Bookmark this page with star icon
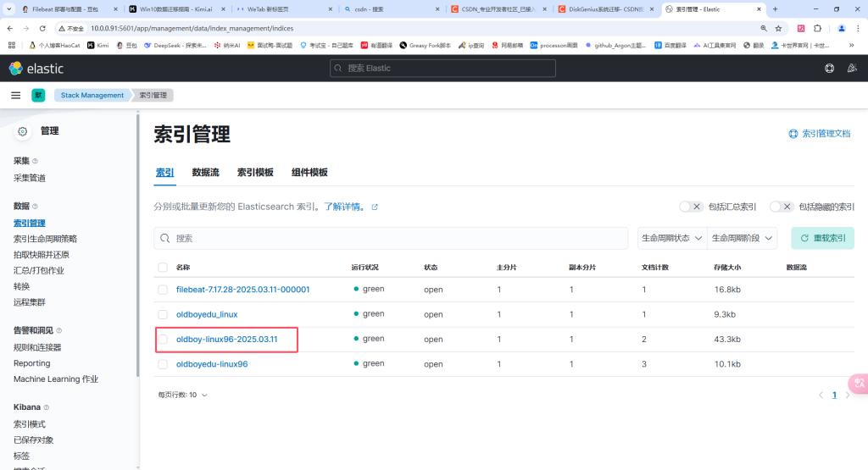868x470 pixels. tap(778, 28)
